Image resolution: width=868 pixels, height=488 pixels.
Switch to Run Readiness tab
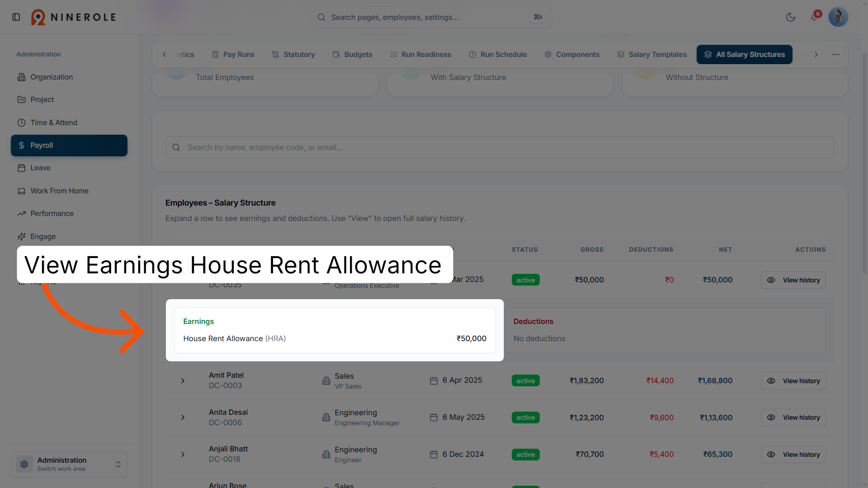point(420,54)
